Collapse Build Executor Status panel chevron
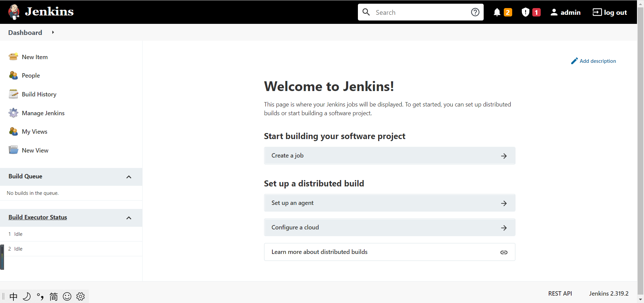The height and width of the screenshot is (303, 644). click(129, 218)
